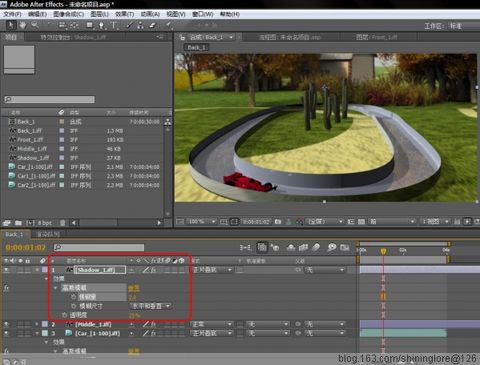Image resolution: width=480 pixels, height=365 pixels.
Task: Select Back_1 composition in project list
Action: coord(26,122)
